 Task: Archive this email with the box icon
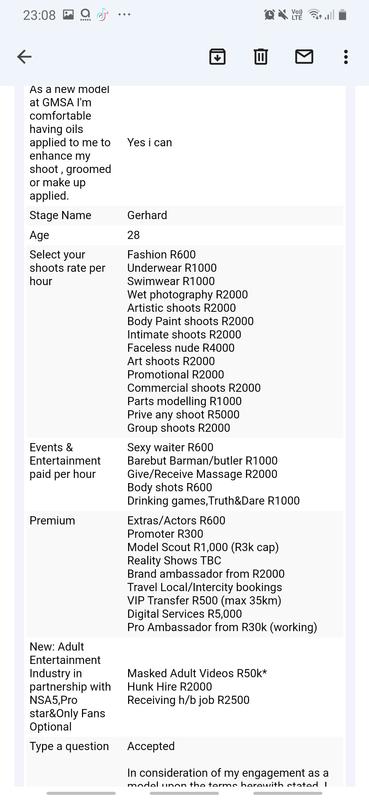[x=217, y=57]
